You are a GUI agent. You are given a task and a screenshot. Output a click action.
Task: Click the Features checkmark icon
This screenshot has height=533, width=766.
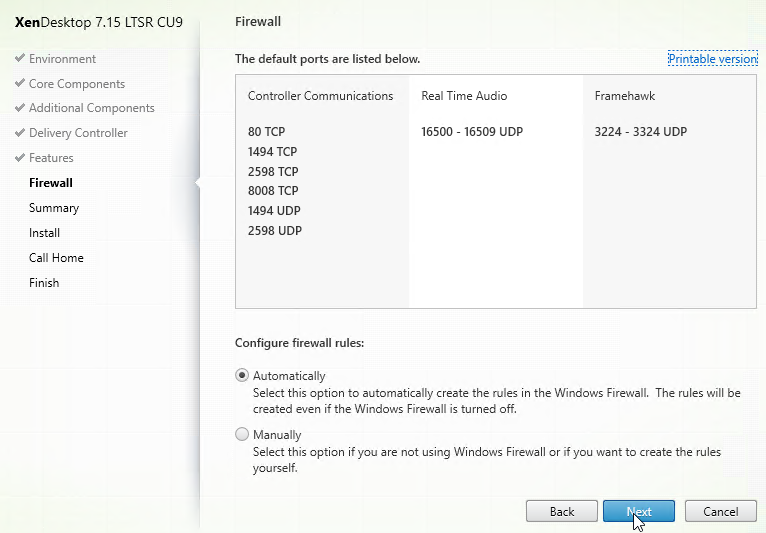(x=20, y=157)
